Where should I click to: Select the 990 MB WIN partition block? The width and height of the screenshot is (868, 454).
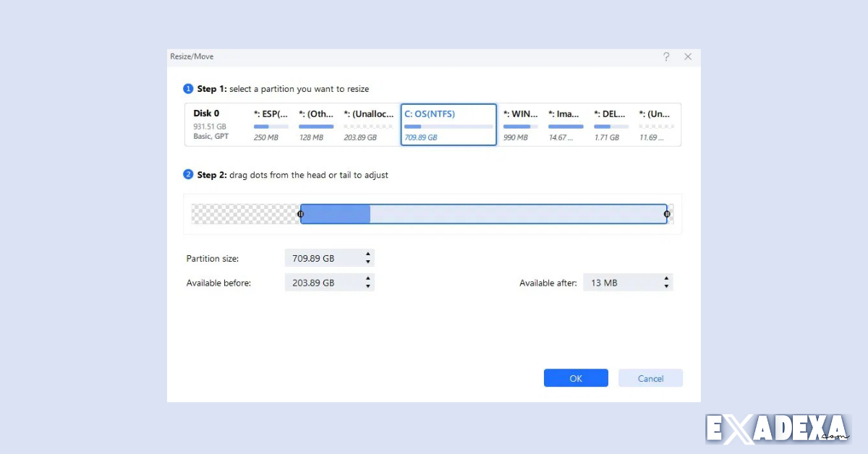[x=521, y=124]
